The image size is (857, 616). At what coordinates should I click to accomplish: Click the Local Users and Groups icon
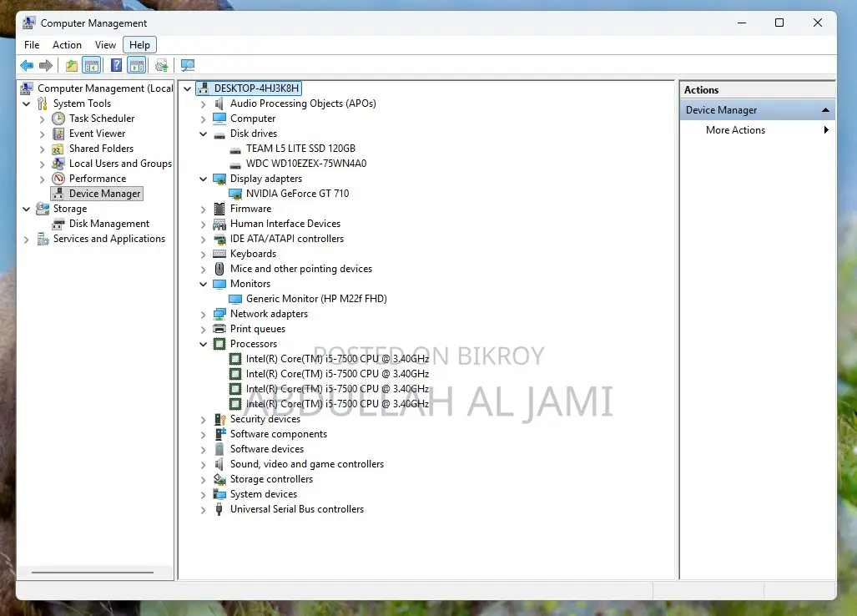(58, 164)
